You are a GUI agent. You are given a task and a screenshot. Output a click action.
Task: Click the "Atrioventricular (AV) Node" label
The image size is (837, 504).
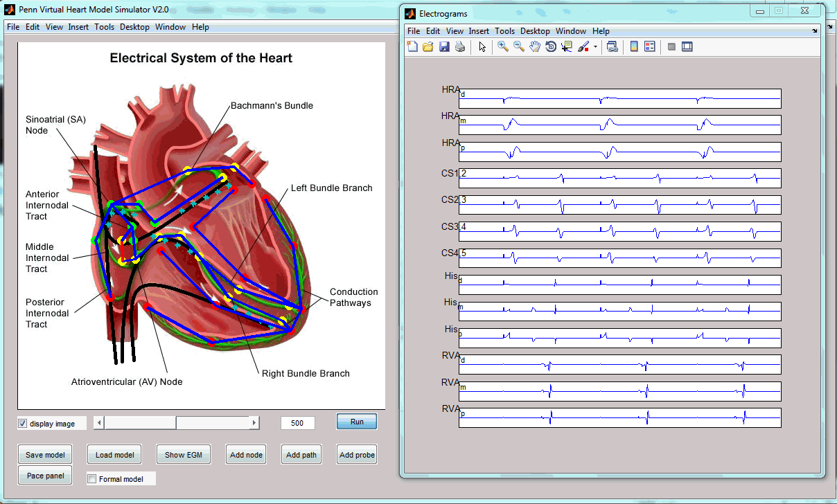[x=127, y=382]
